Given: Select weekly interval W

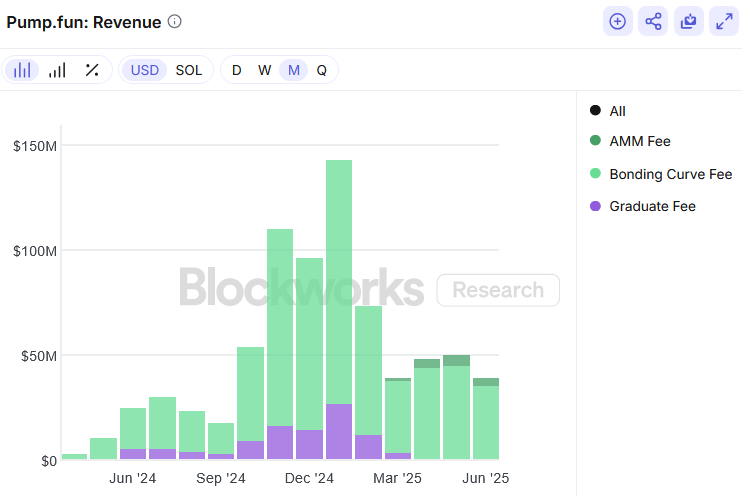Looking at the screenshot, I should point(265,70).
